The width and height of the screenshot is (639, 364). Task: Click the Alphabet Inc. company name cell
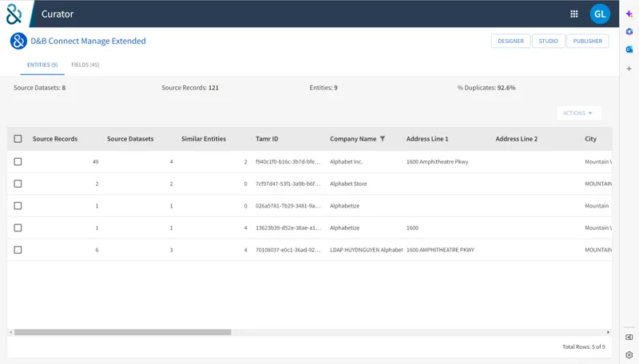[346, 161]
